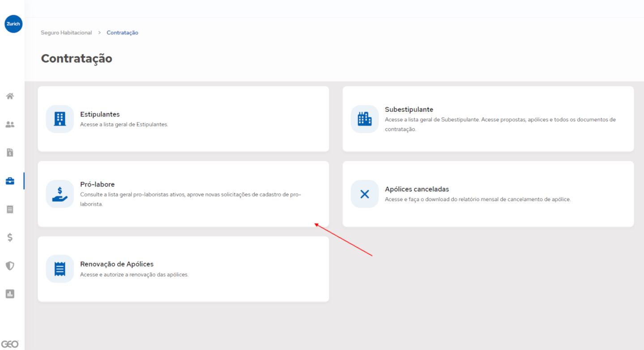The width and height of the screenshot is (644, 350).
Task: Select the briefcase icon in the sidebar
Action: tap(10, 181)
